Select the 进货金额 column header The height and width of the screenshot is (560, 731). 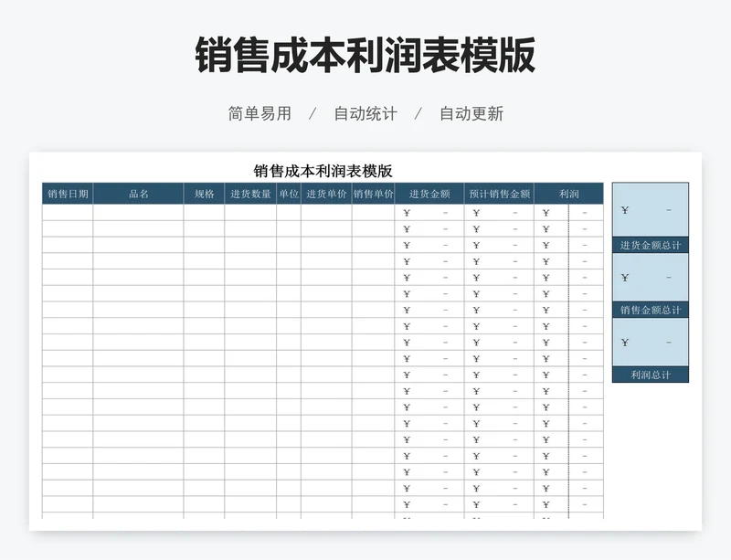[429, 194]
